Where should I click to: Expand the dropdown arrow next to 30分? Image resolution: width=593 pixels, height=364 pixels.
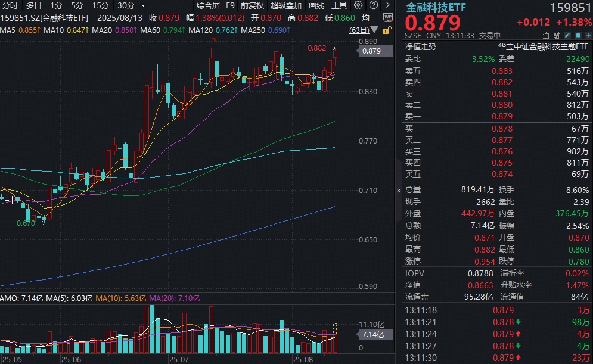143,5
